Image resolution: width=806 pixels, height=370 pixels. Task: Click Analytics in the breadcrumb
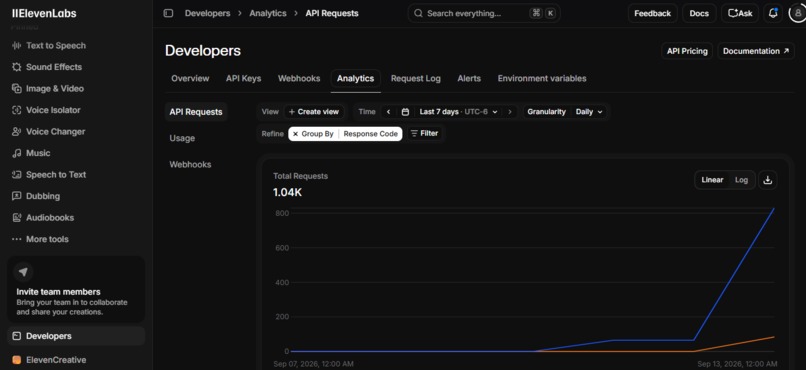[x=268, y=13]
